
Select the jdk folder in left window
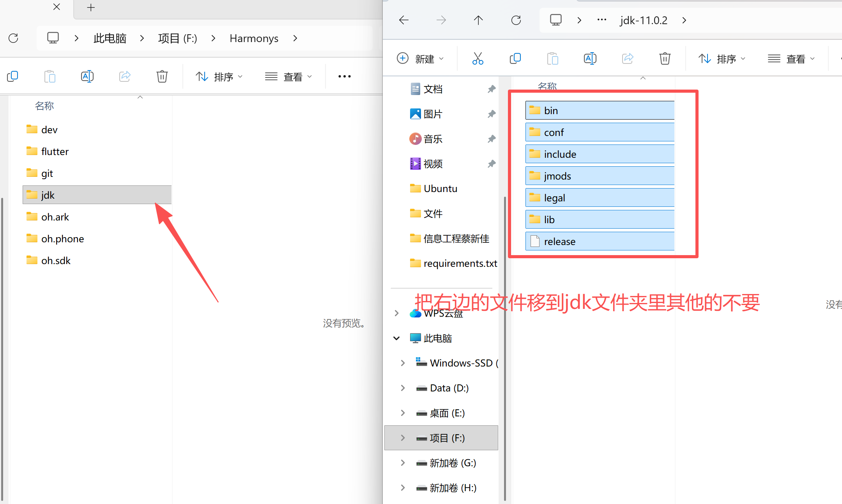point(48,195)
